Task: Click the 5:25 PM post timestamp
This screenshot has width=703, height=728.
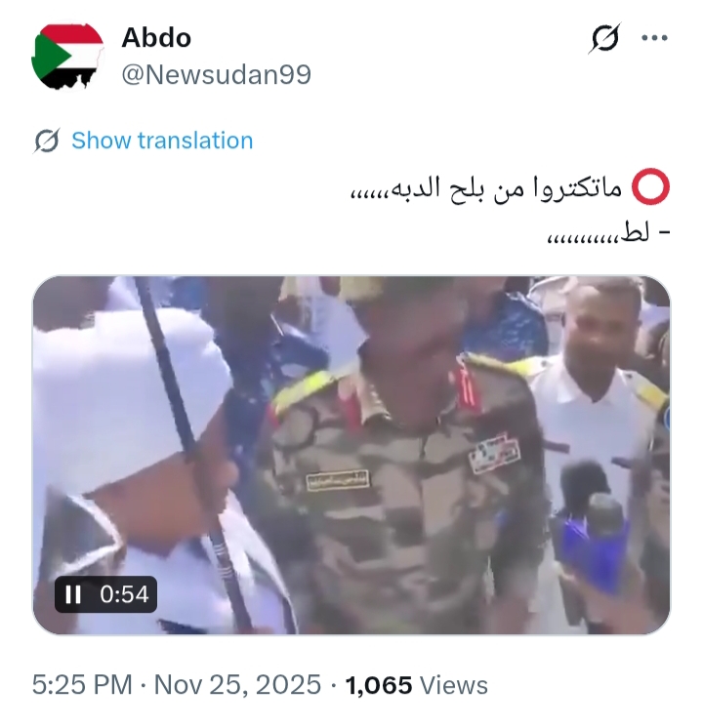Action: [x=82, y=685]
